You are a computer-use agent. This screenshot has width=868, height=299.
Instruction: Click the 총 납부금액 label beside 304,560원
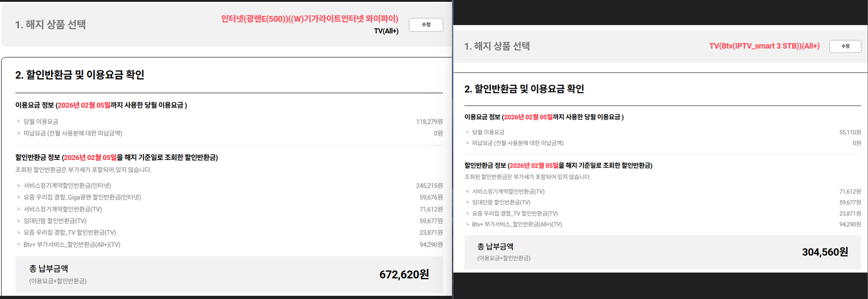(x=495, y=247)
